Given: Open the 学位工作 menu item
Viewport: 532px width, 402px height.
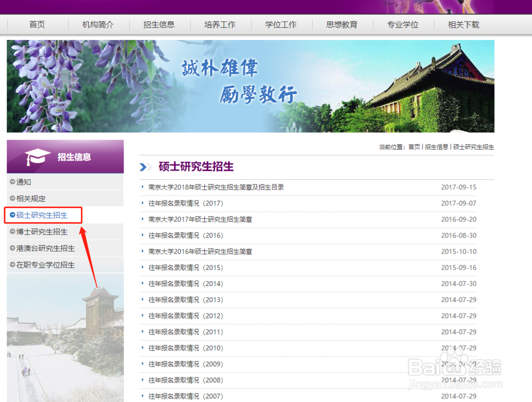Looking at the screenshot, I should [x=281, y=24].
